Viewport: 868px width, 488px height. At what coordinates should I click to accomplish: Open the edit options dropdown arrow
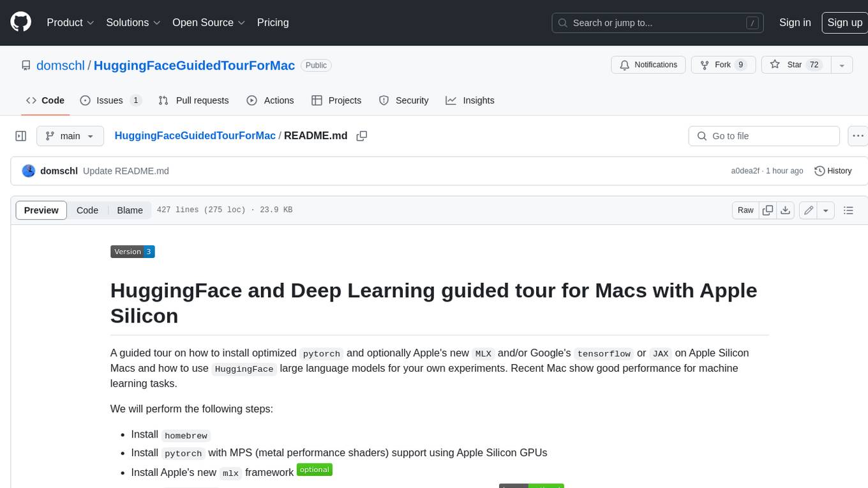point(826,210)
